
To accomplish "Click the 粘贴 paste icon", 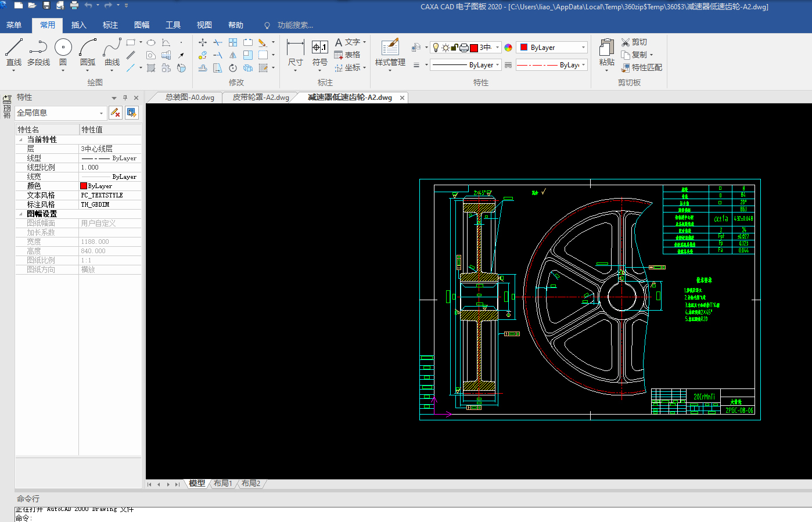I will 606,48.
